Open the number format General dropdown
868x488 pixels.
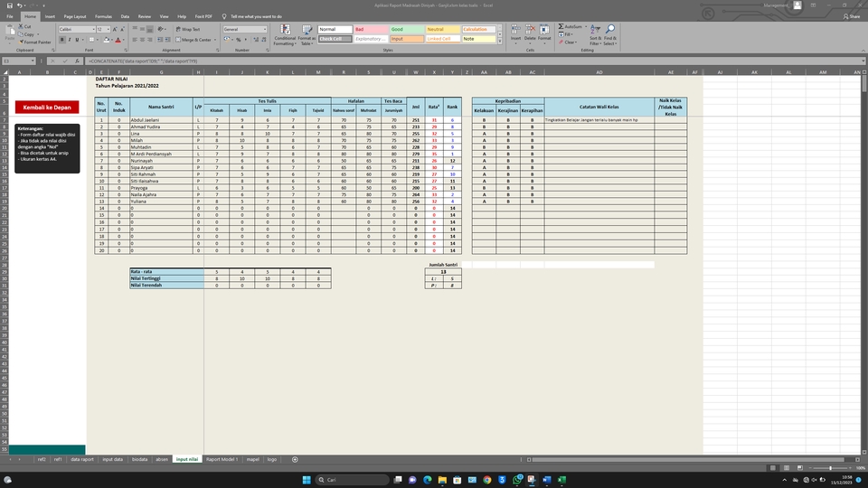tap(265, 29)
